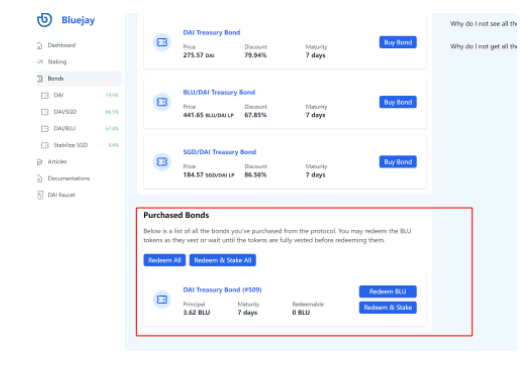Click the BLU/DAI Treasury Bond ticket icon
Screen dimensions: 522x372
pos(162,102)
